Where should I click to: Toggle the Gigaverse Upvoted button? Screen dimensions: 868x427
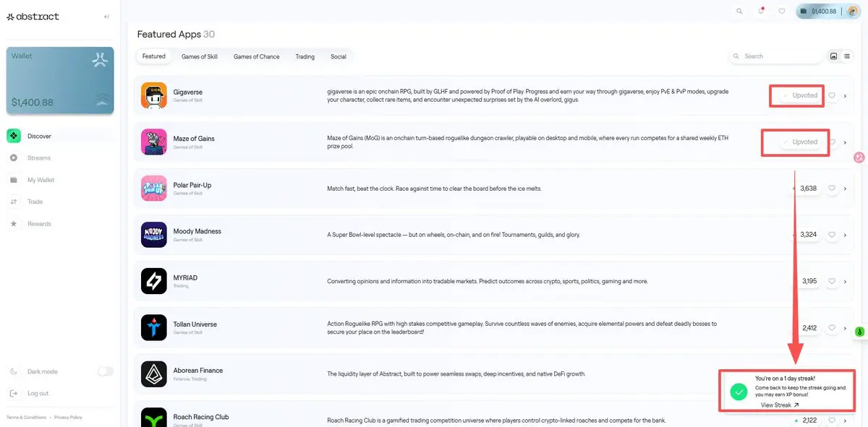[x=800, y=95]
